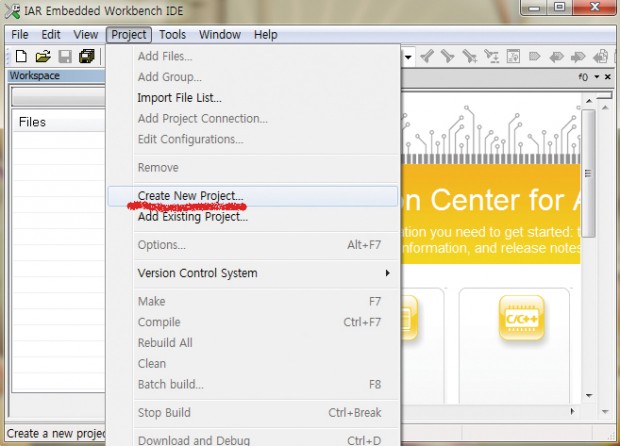The width and height of the screenshot is (620, 446).
Task: Click the Workspace panel title
Action: pos(34,76)
